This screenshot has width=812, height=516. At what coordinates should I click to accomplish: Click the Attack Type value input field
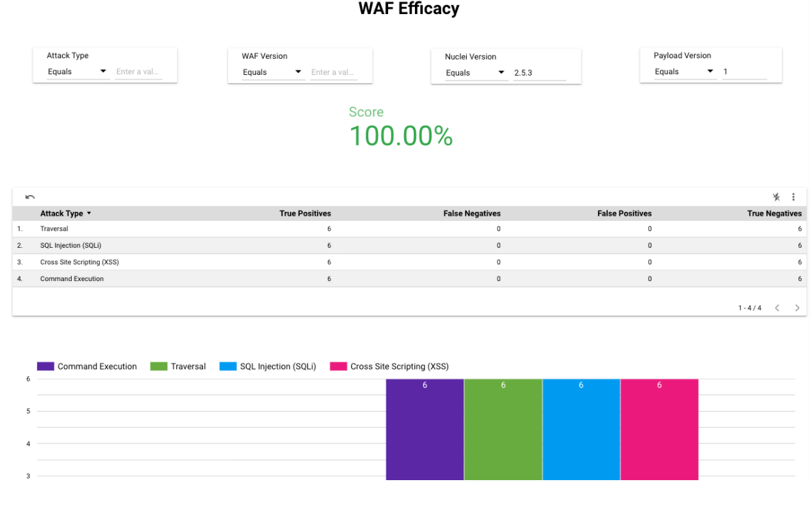coord(138,72)
